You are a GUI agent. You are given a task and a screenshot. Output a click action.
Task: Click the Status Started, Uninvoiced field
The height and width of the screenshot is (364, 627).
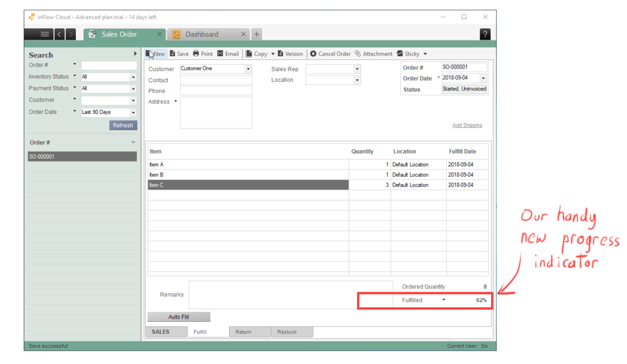(x=464, y=89)
